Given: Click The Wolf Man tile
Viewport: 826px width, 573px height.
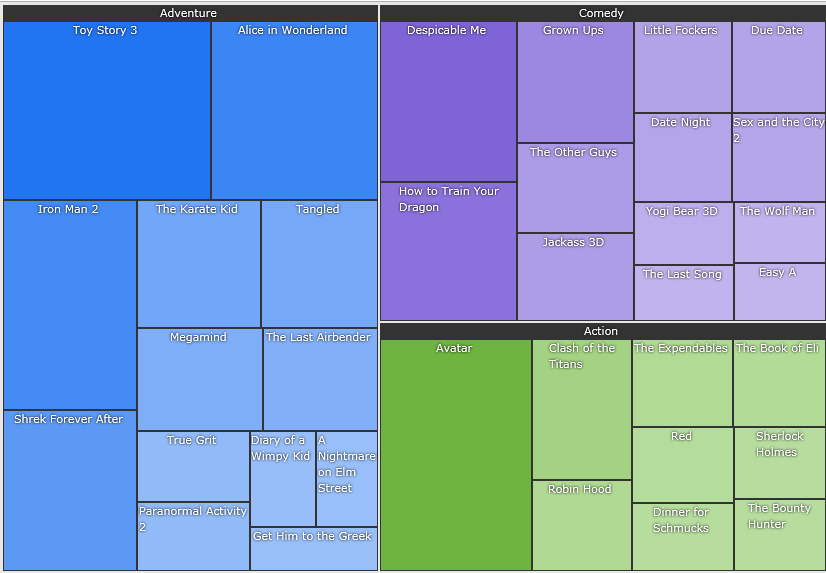Looking at the screenshot, I should coord(780,232).
